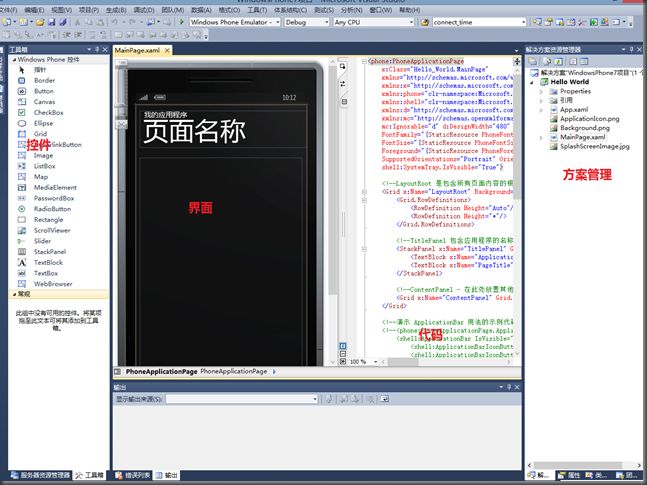
Task: Switch to the 错误列表 tab
Action: point(133,475)
